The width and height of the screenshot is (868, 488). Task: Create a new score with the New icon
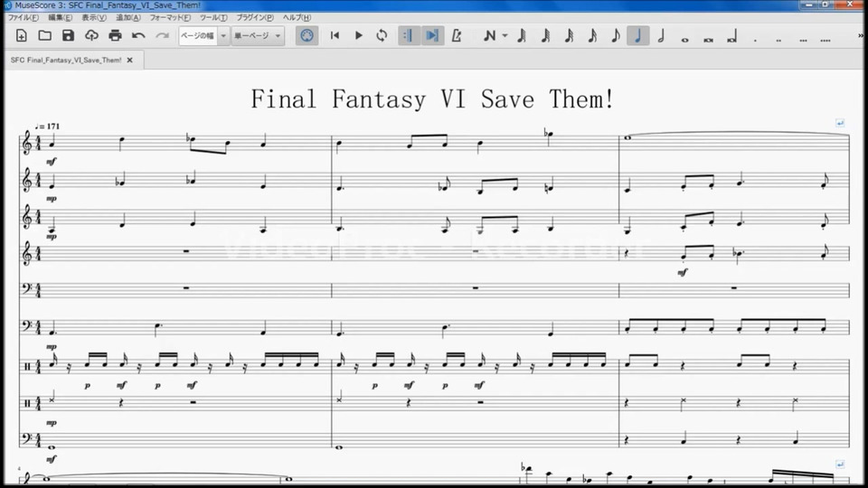(22, 36)
